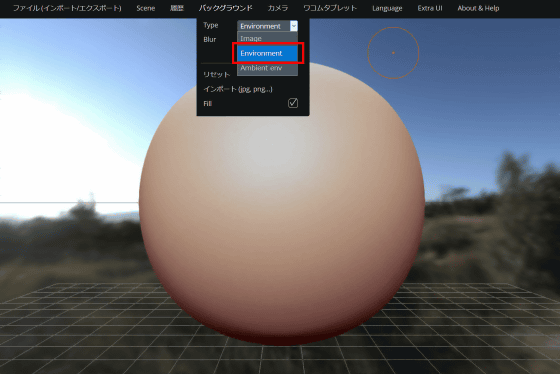Open the ワコムタブレット menu

(x=330, y=8)
